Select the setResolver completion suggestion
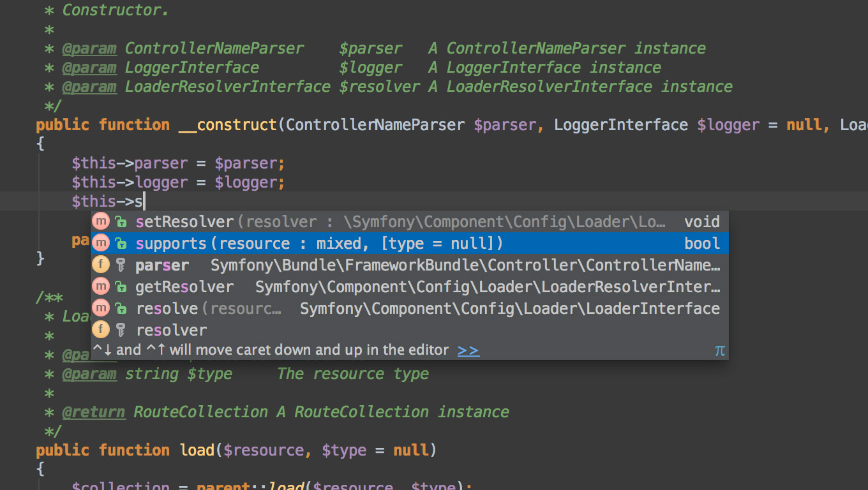This screenshot has height=490, width=868. click(x=409, y=221)
